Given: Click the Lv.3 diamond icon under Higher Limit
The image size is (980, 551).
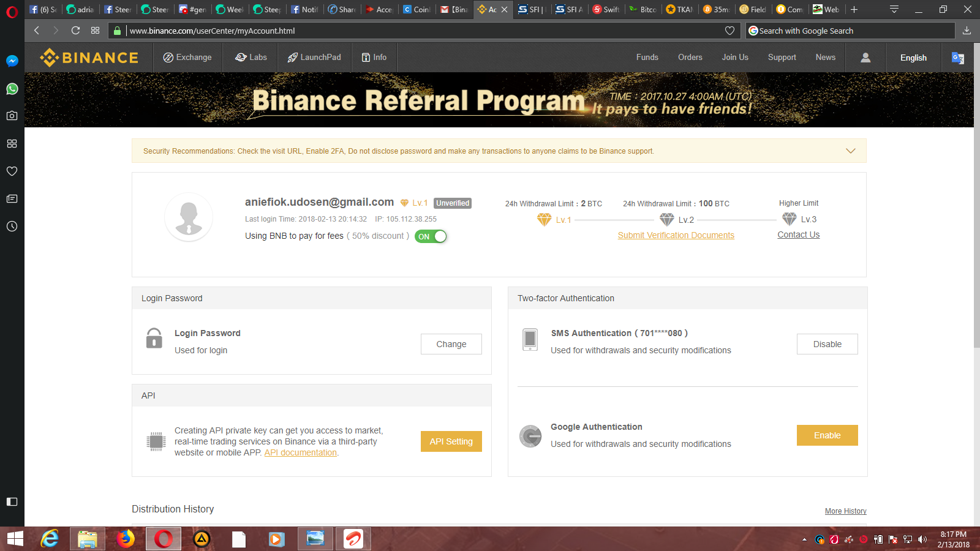Looking at the screenshot, I should (790, 219).
